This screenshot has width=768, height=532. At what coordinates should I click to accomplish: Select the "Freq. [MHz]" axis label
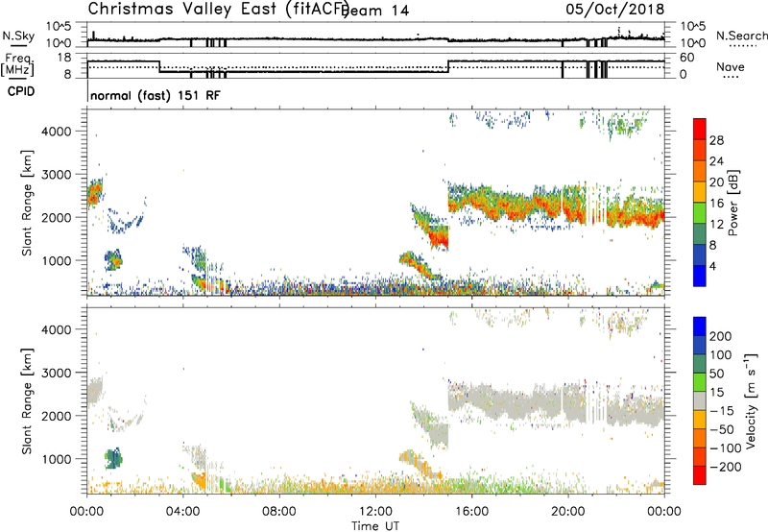[x=18, y=64]
